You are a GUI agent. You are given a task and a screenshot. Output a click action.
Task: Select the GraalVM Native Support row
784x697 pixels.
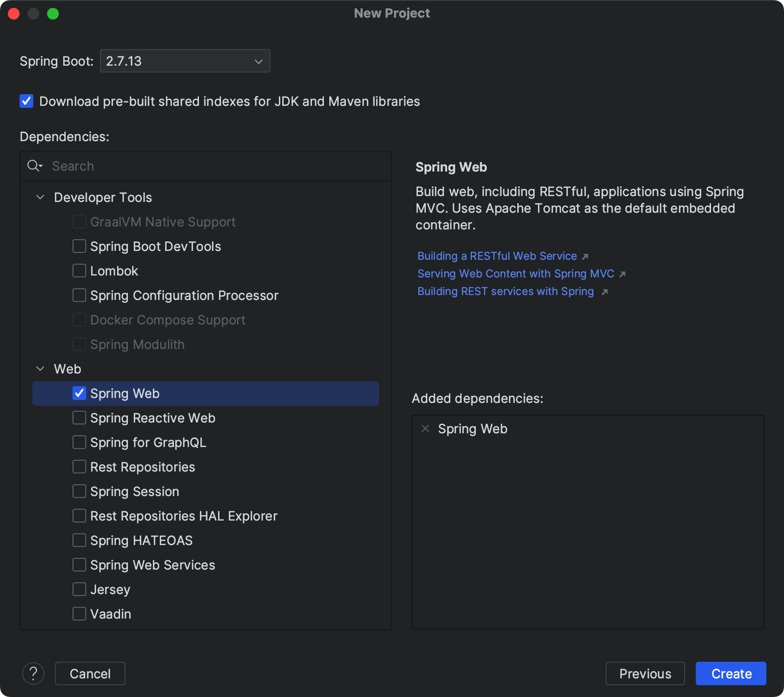pos(206,222)
